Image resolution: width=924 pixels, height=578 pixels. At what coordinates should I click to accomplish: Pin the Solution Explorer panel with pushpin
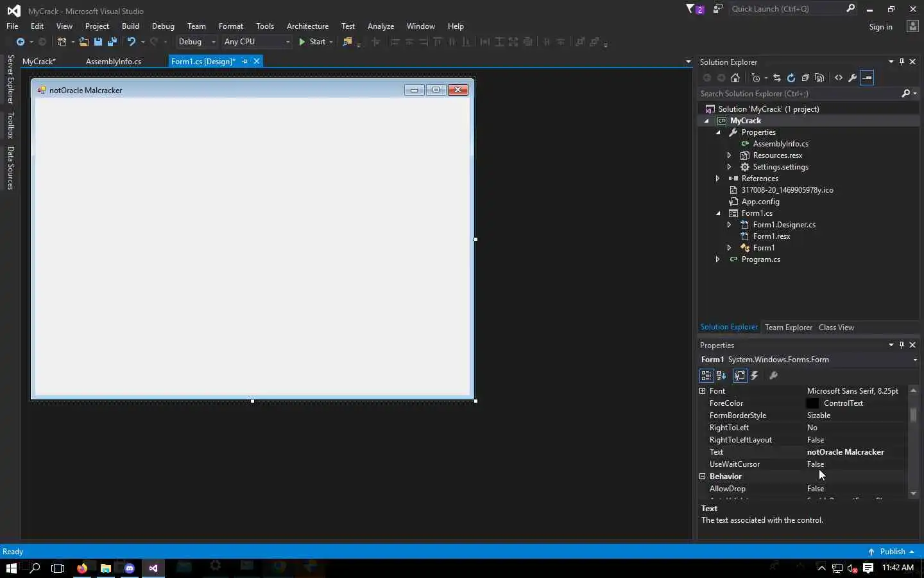click(902, 62)
